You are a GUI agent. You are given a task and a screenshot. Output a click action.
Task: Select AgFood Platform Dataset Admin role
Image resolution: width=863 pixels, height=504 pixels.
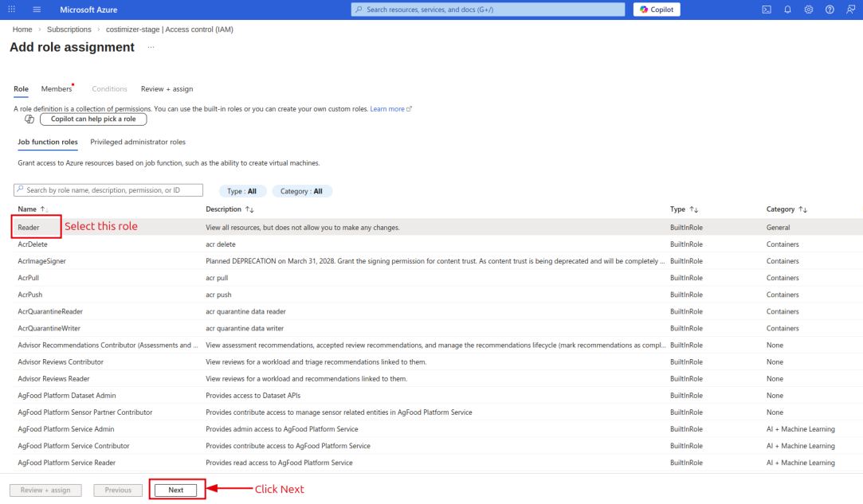tap(67, 395)
